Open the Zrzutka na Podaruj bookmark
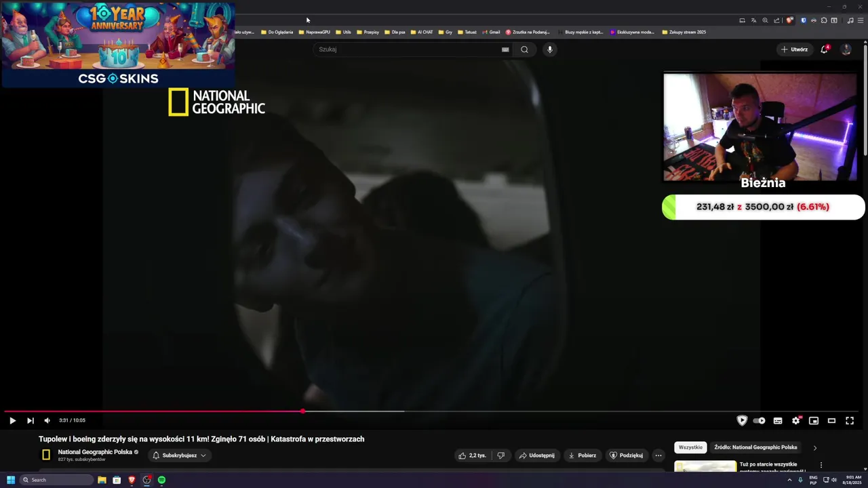Screen dimensions: 868x488 [528, 32]
